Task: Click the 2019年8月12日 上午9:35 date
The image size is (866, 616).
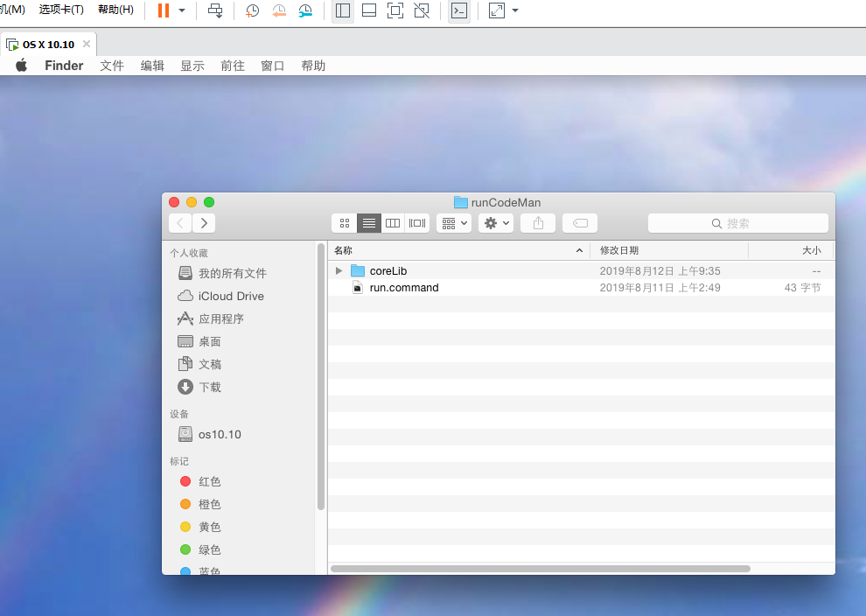Action: pyautogui.click(x=660, y=270)
